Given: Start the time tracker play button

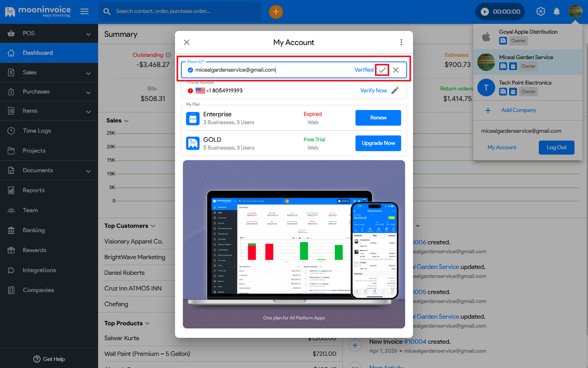Looking at the screenshot, I should tap(485, 12).
